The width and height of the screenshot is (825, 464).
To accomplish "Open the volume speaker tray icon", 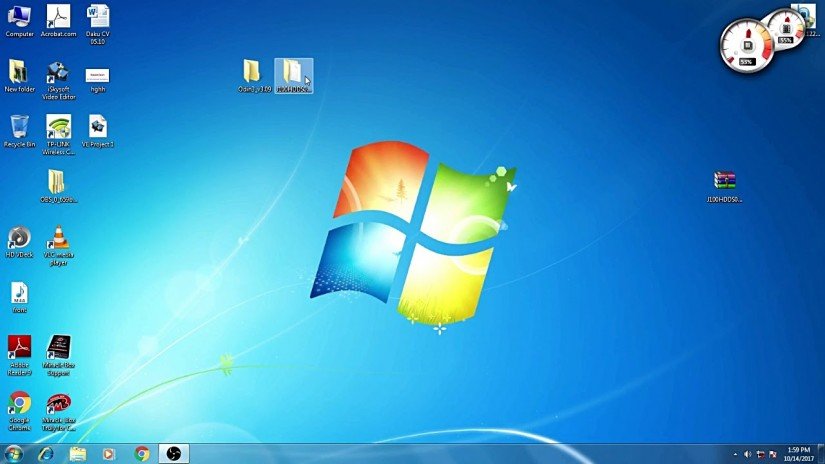I will [x=748, y=454].
